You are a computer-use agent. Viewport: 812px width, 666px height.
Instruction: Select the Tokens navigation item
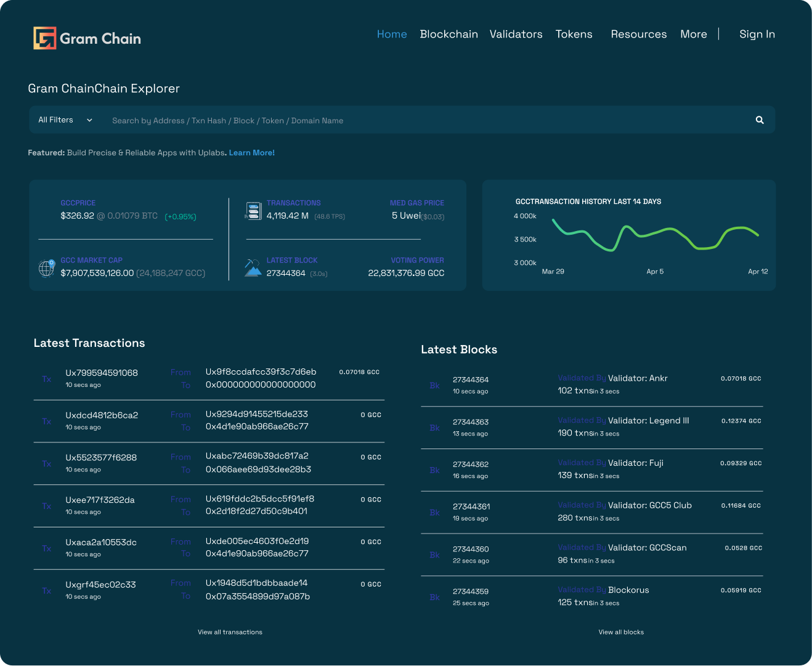coord(574,35)
